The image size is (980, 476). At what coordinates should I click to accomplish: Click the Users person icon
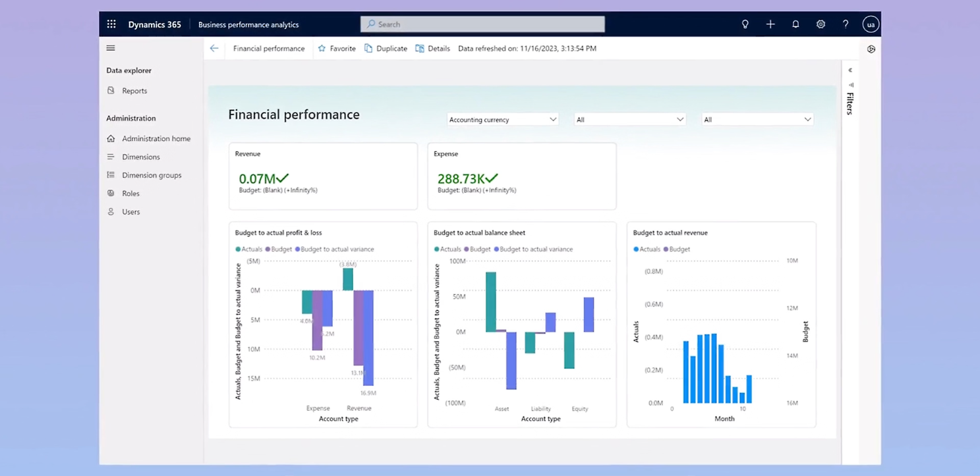pos(111,211)
